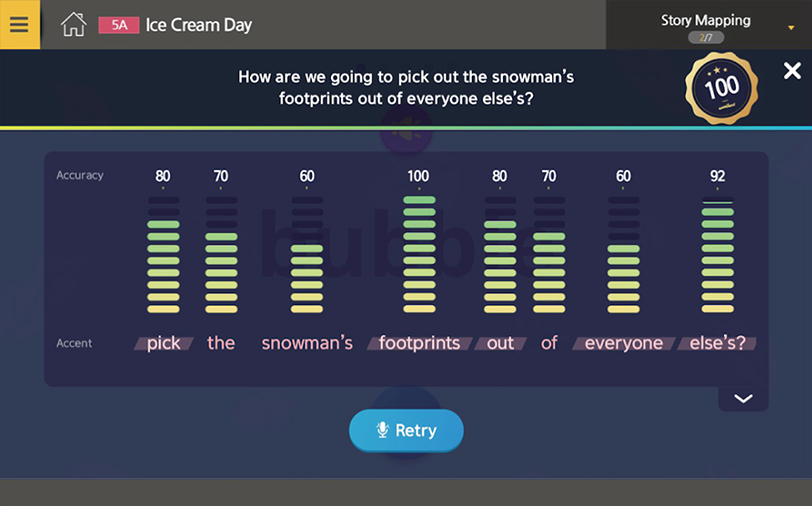Image resolution: width=812 pixels, height=506 pixels.
Task: Click the accuracy bar for 'else's?'
Action: (x=717, y=254)
